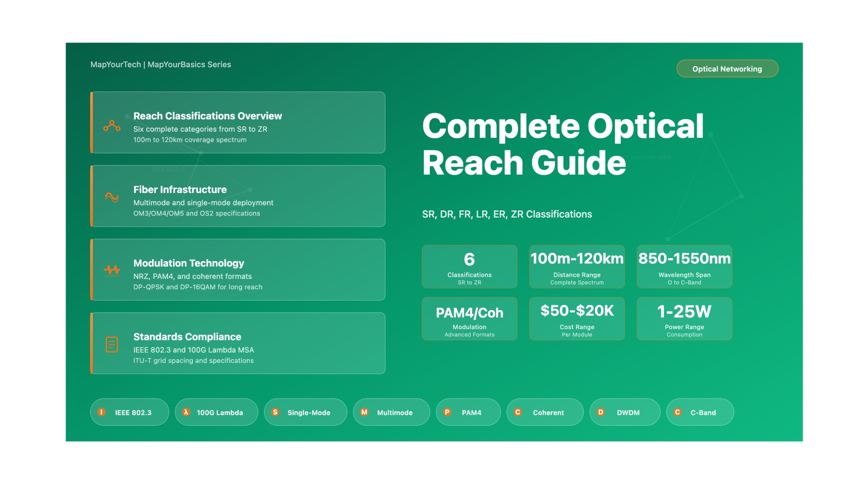
Task: Select the Multimode tag pill
Action: (x=391, y=412)
